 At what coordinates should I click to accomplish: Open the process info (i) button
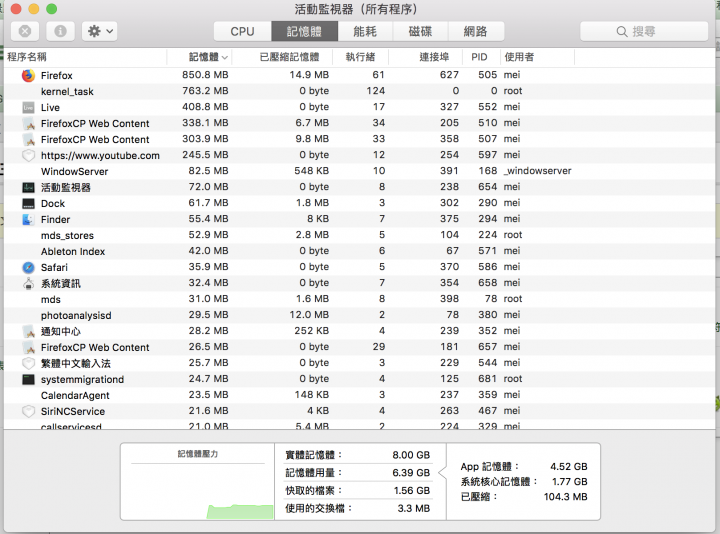pos(60,31)
